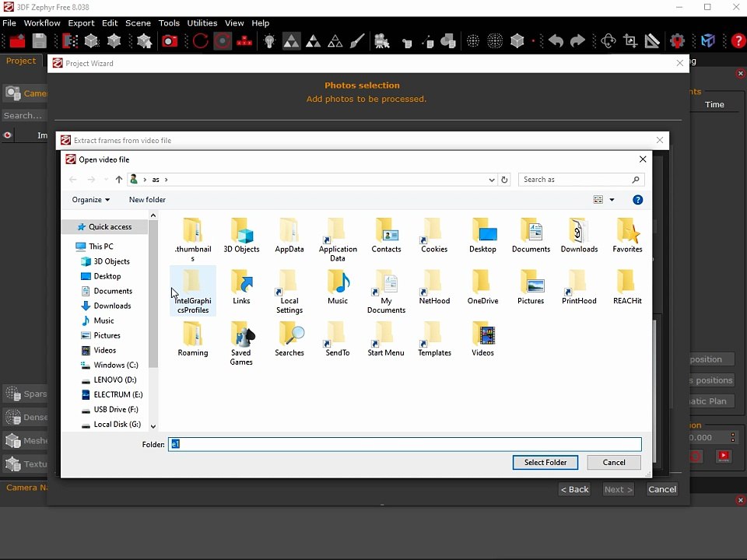This screenshot has height=560, width=747.
Task: Open the address bar history dropdown
Action: [x=492, y=180]
